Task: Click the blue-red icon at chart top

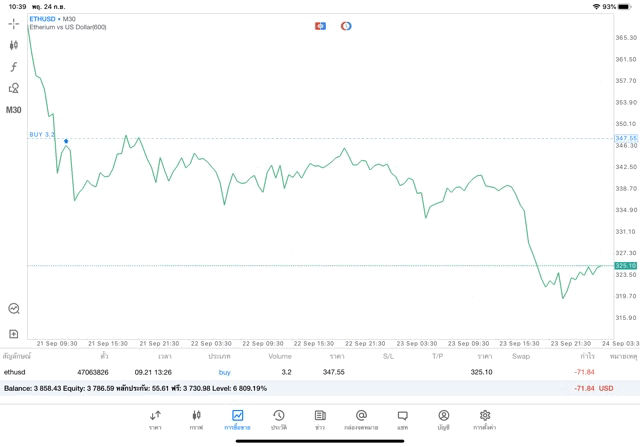Action: coord(320,25)
